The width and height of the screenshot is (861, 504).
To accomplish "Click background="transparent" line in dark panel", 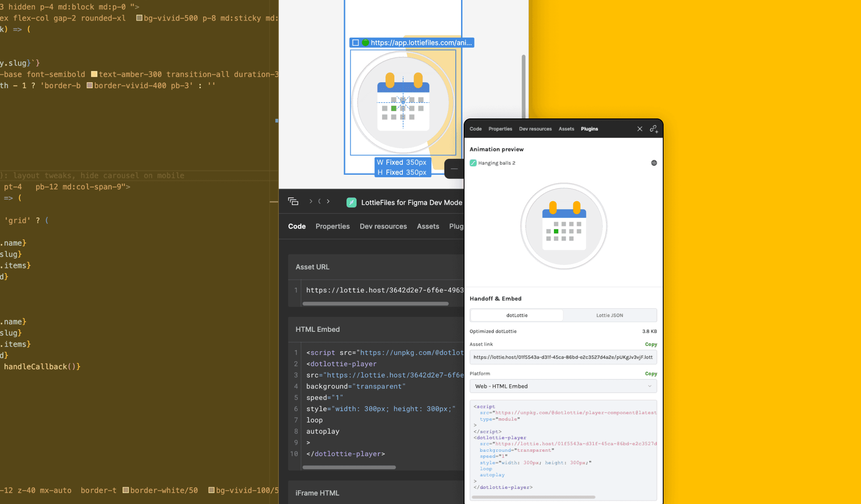I will [356, 386].
